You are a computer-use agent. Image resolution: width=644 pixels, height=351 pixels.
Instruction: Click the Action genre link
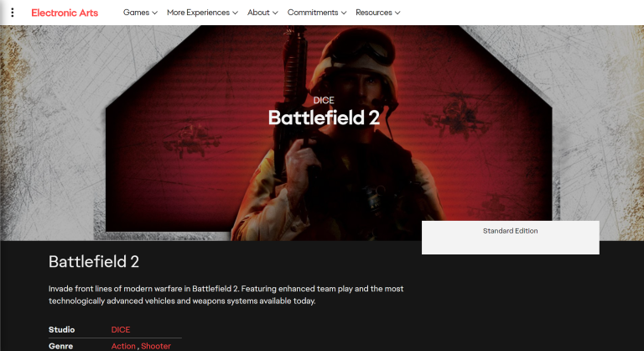pos(123,346)
